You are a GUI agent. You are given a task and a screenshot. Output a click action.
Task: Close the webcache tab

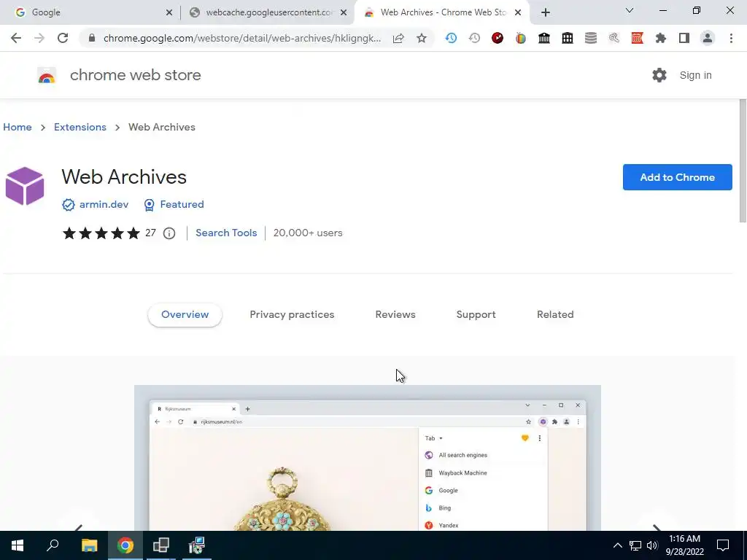[x=344, y=12]
